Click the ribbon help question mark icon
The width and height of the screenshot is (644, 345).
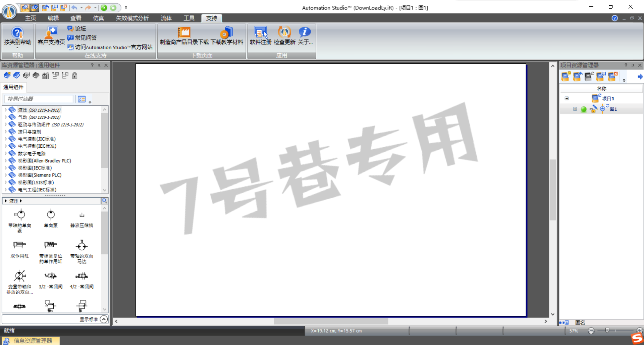pos(614,18)
